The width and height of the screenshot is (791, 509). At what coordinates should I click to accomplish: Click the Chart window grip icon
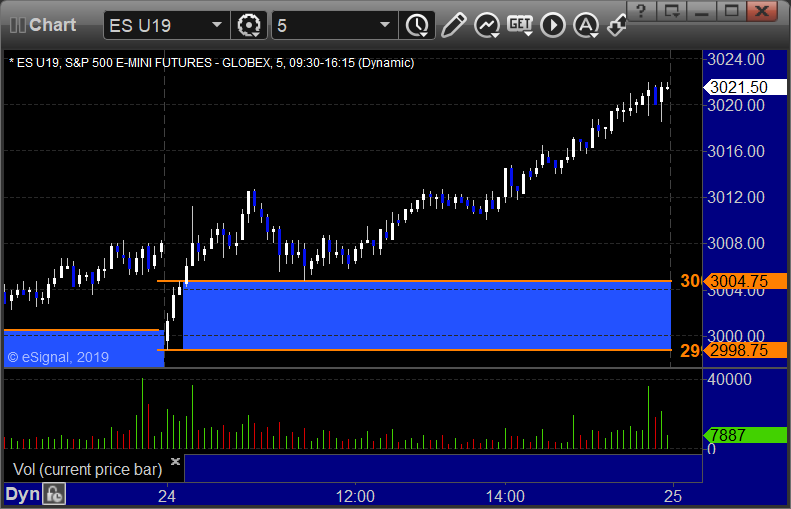[18, 25]
